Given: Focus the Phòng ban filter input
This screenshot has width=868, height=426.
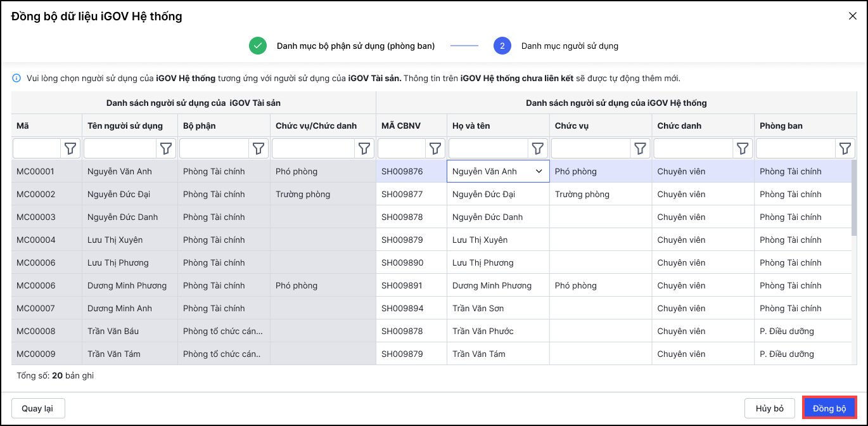Looking at the screenshot, I should click(x=796, y=148).
